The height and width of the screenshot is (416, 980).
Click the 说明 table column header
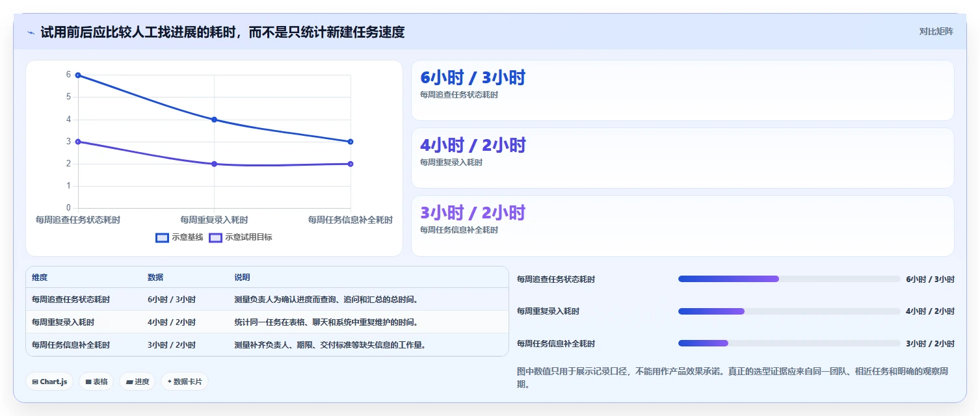[242, 278]
